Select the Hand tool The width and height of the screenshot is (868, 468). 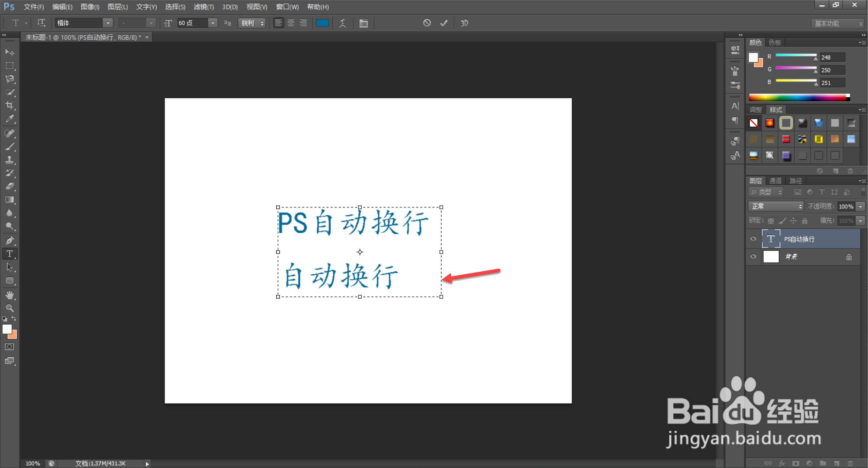[9, 295]
